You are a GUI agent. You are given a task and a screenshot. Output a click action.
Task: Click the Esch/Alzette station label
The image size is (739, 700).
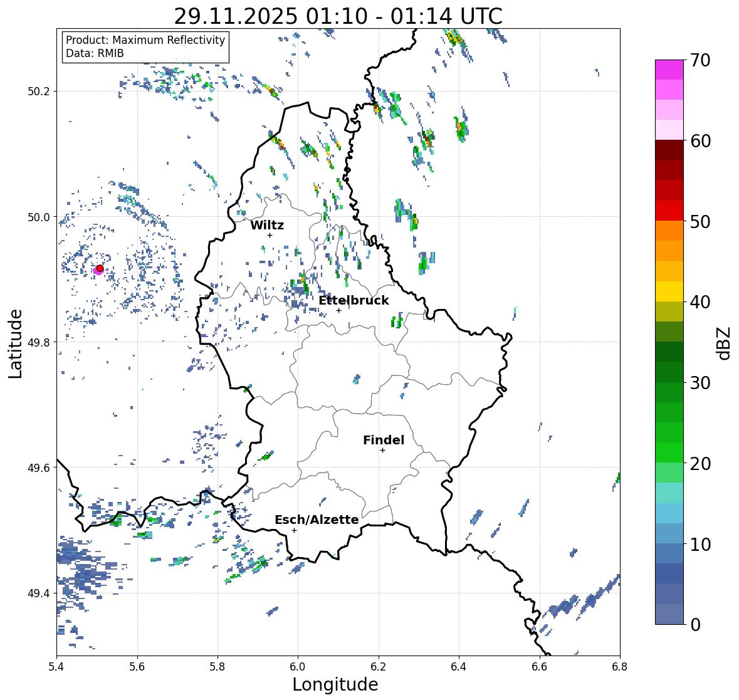(x=317, y=520)
